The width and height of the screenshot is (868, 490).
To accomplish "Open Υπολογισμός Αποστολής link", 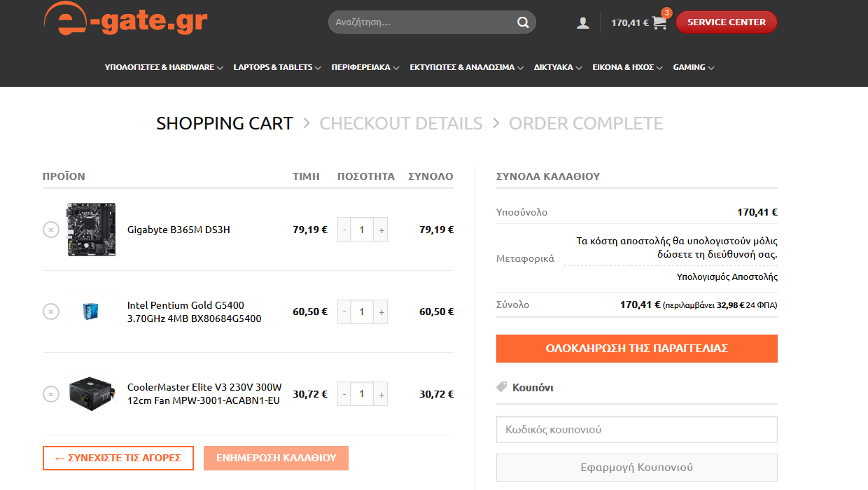I will (x=727, y=276).
